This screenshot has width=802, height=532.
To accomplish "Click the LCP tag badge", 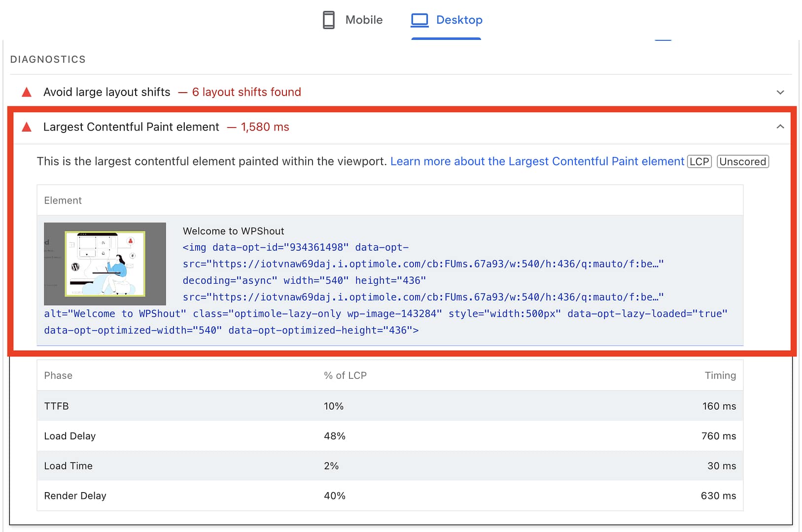I will click(699, 162).
